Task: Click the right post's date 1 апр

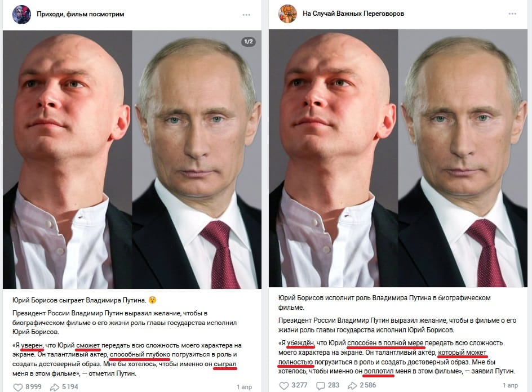Action: click(510, 385)
